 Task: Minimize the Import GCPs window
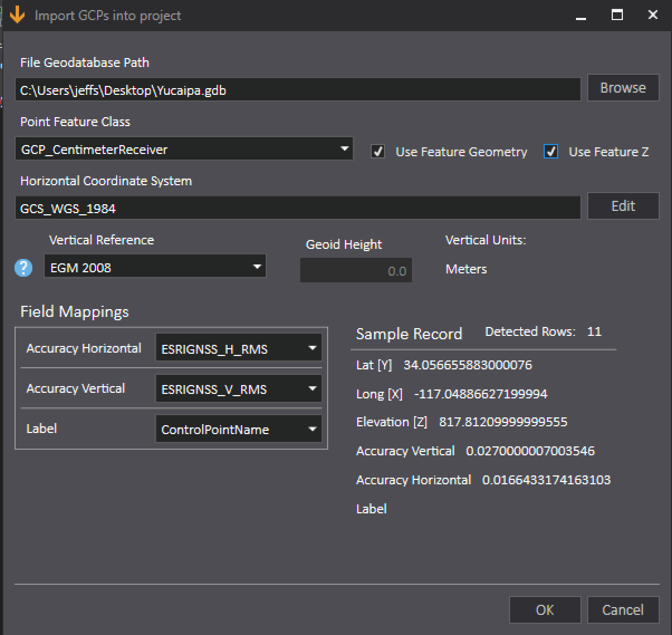(x=581, y=16)
